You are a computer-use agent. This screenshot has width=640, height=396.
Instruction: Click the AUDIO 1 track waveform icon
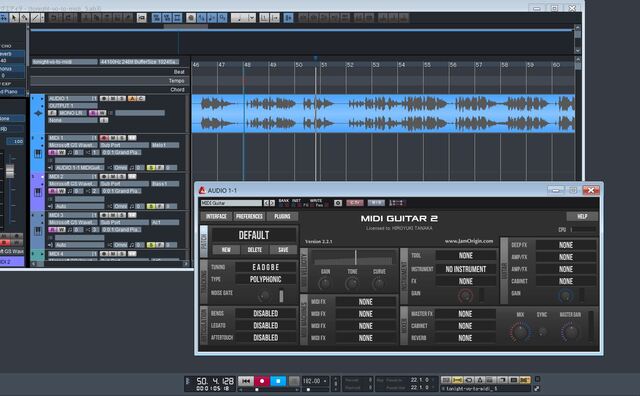38,113
